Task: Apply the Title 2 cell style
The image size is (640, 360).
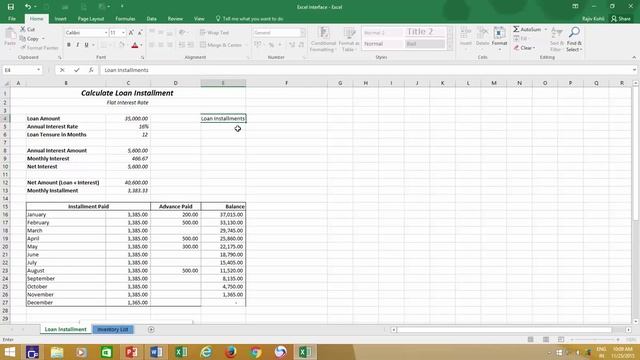Action: 424,32
